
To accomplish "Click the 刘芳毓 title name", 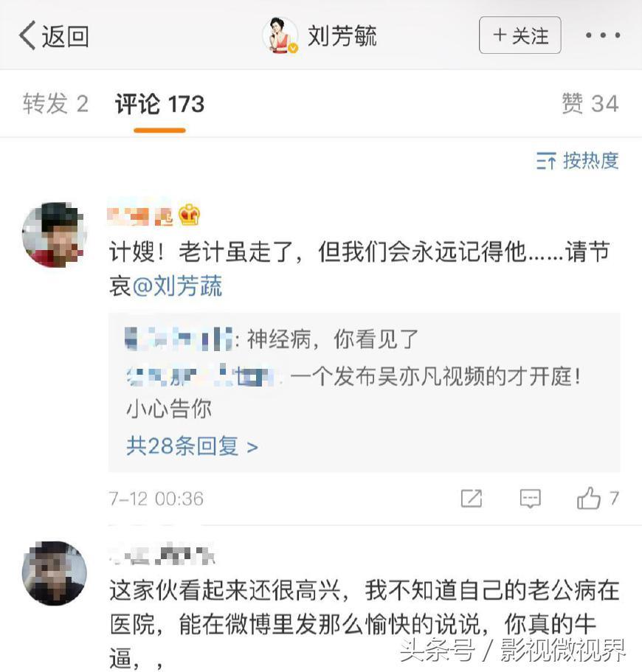I will 342,35.
